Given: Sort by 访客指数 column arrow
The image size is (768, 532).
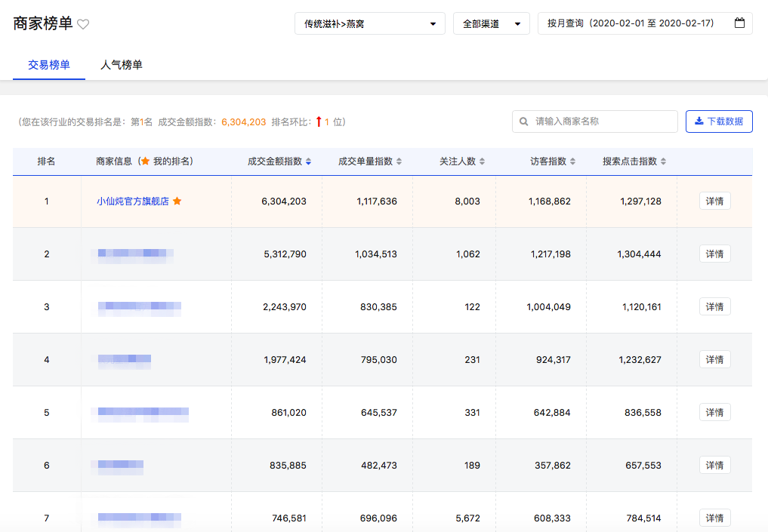Looking at the screenshot, I should coord(572,161).
